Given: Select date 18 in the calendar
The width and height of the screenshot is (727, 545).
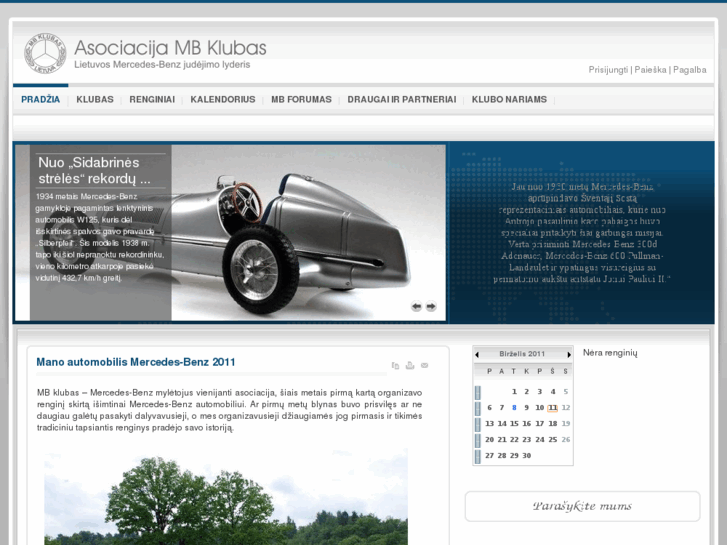Looking at the screenshot, I should [553, 423].
